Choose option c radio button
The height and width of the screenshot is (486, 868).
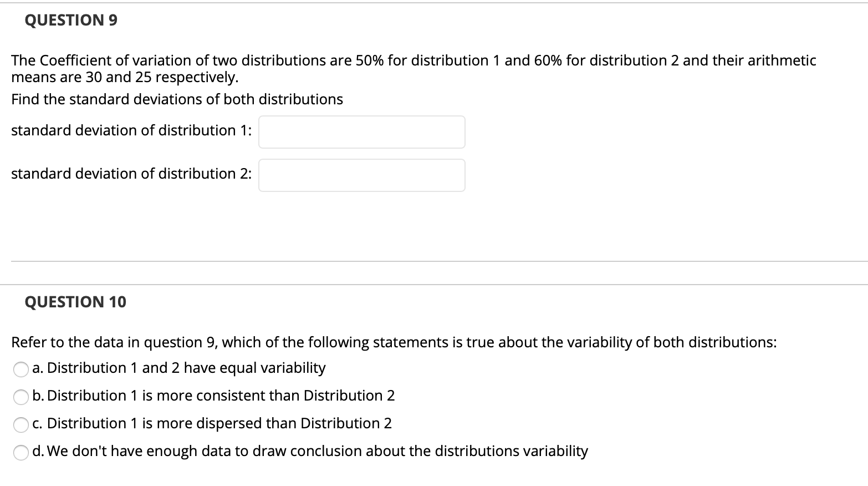coord(21,424)
